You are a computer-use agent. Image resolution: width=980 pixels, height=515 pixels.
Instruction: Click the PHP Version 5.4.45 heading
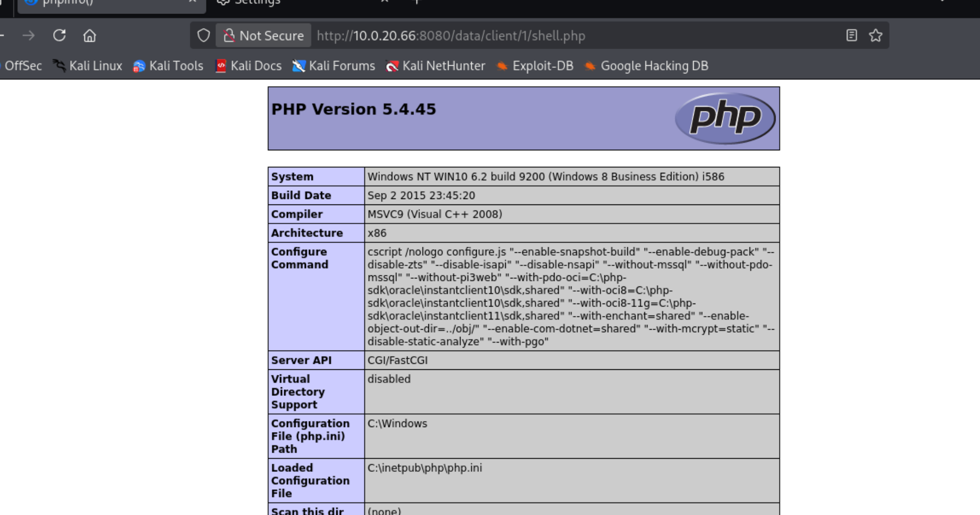click(x=354, y=109)
